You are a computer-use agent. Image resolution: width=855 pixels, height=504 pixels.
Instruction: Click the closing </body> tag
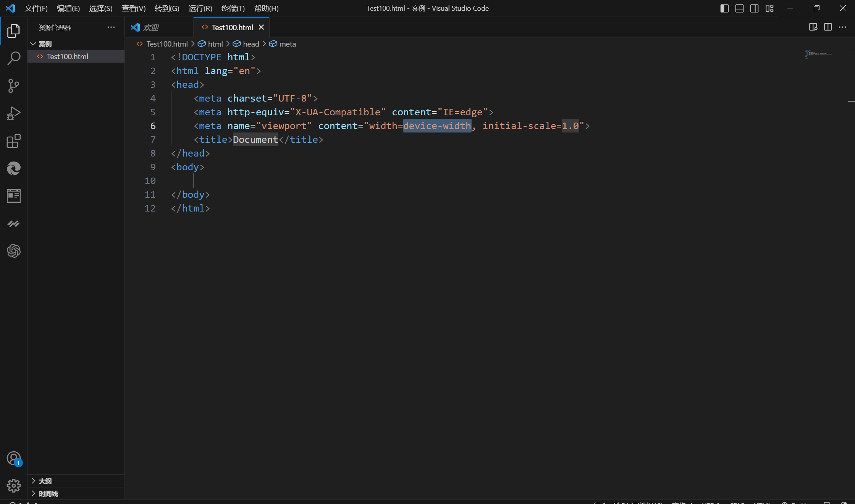pyautogui.click(x=191, y=194)
